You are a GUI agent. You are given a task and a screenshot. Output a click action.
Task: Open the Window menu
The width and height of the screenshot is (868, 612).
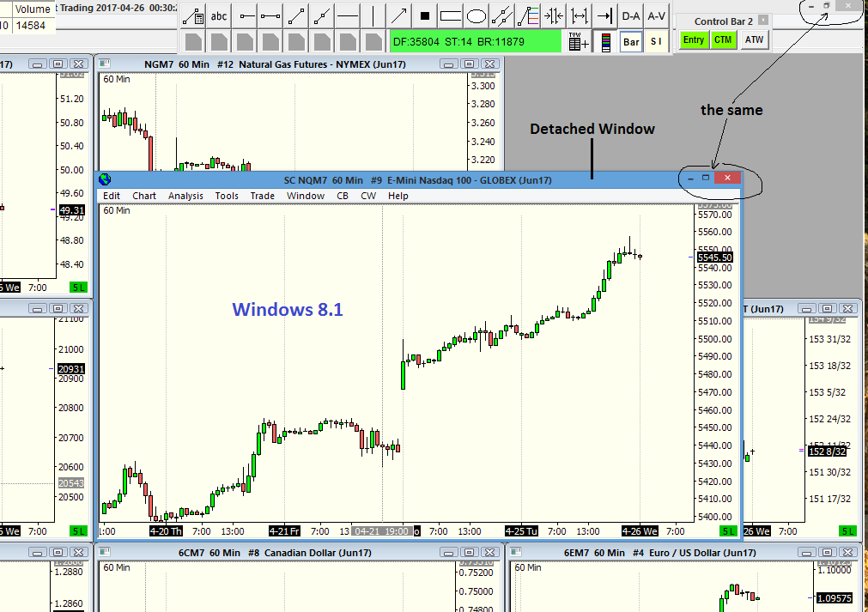coord(305,196)
